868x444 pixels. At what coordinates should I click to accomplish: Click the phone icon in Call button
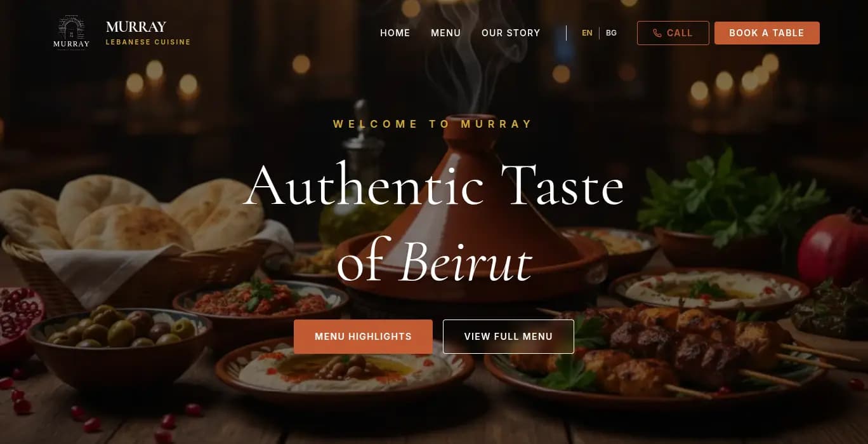pos(657,33)
